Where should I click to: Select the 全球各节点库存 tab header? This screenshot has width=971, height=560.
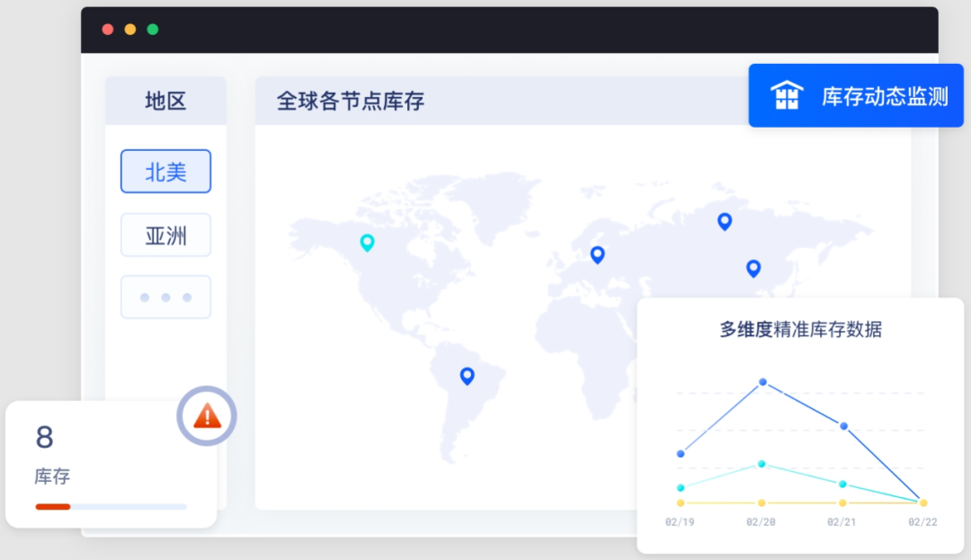pyautogui.click(x=352, y=102)
